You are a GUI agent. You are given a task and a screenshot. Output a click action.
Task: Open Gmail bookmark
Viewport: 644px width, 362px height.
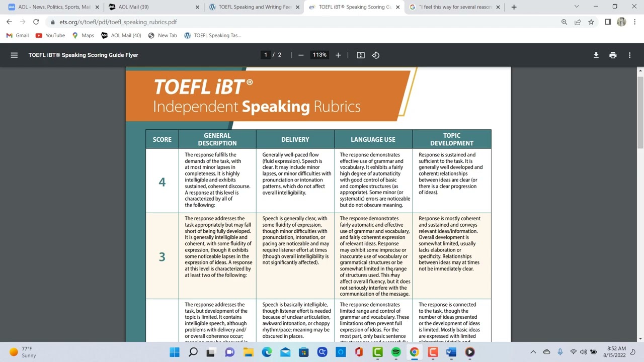tap(18, 36)
